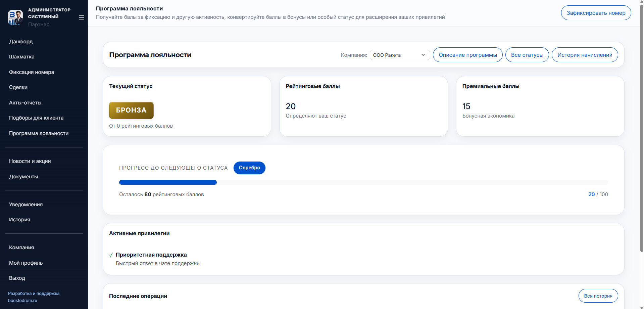644x309 pixels.
Task: Navigate to Акты-отчеты
Action: tap(25, 103)
